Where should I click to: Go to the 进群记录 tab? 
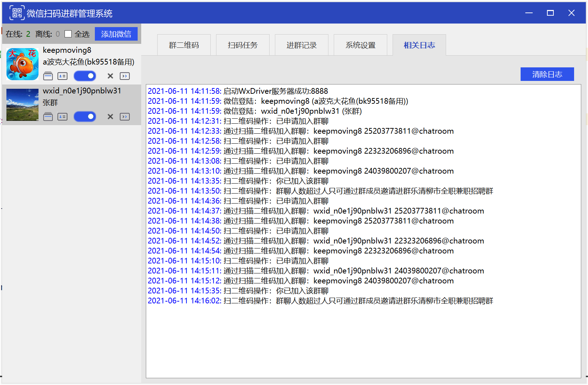pyautogui.click(x=302, y=45)
